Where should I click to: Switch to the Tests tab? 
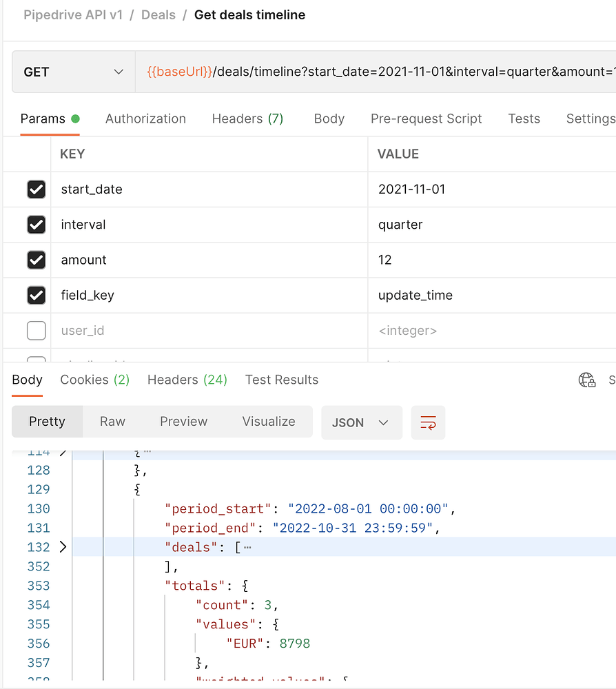coord(524,119)
